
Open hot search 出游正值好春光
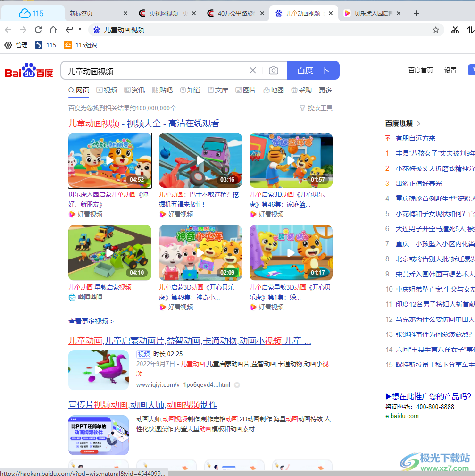[x=419, y=184]
